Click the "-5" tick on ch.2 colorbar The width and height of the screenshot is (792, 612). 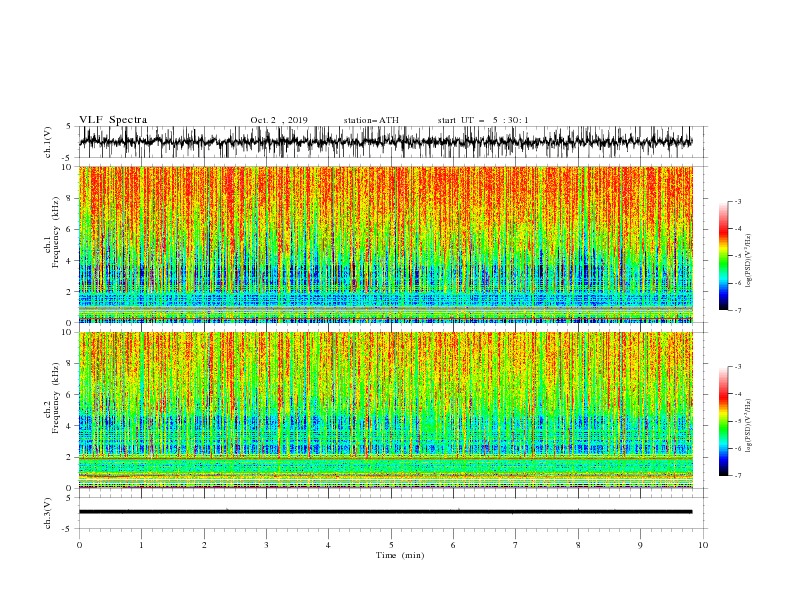tap(738, 421)
